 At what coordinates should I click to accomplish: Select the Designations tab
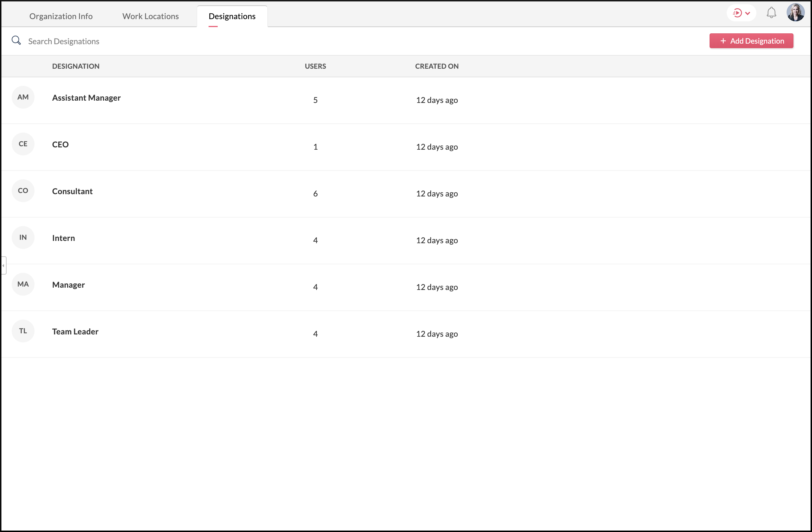[232, 16]
